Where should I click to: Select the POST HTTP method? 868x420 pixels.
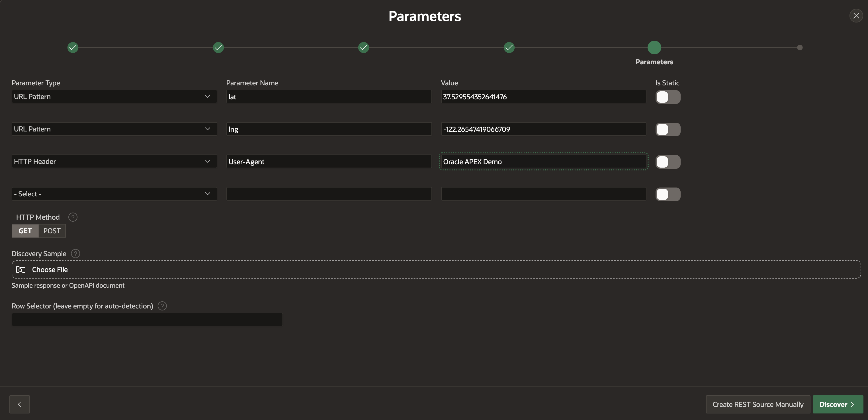point(52,231)
